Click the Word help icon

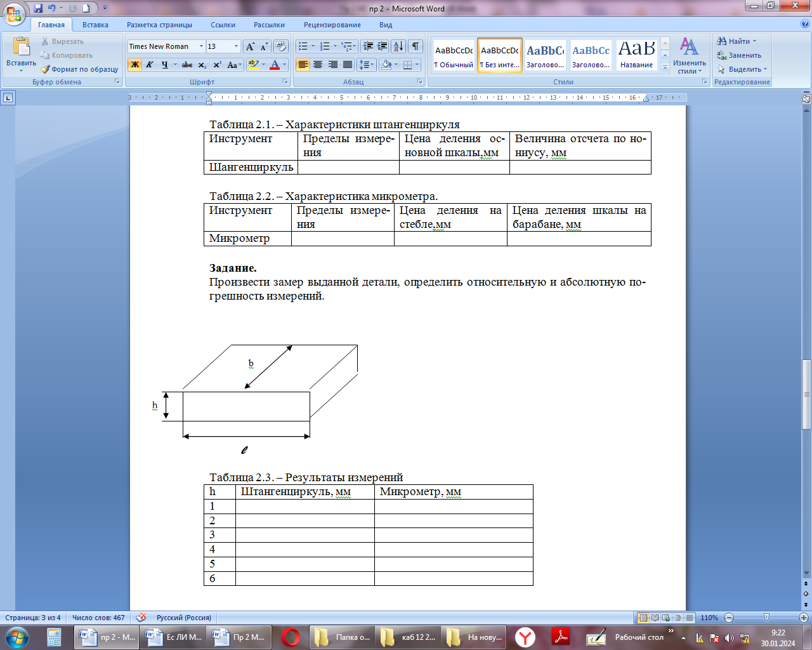[x=805, y=24]
